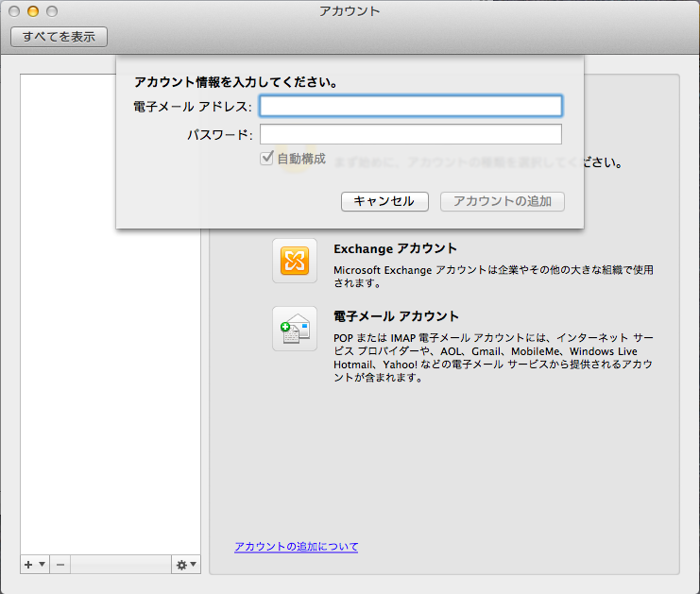Toggle the 自動構成 checkbox

[x=267, y=159]
